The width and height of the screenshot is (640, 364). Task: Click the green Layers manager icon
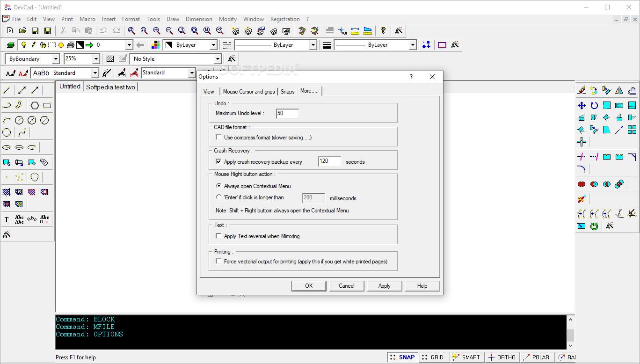pyautogui.click(x=10, y=45)
